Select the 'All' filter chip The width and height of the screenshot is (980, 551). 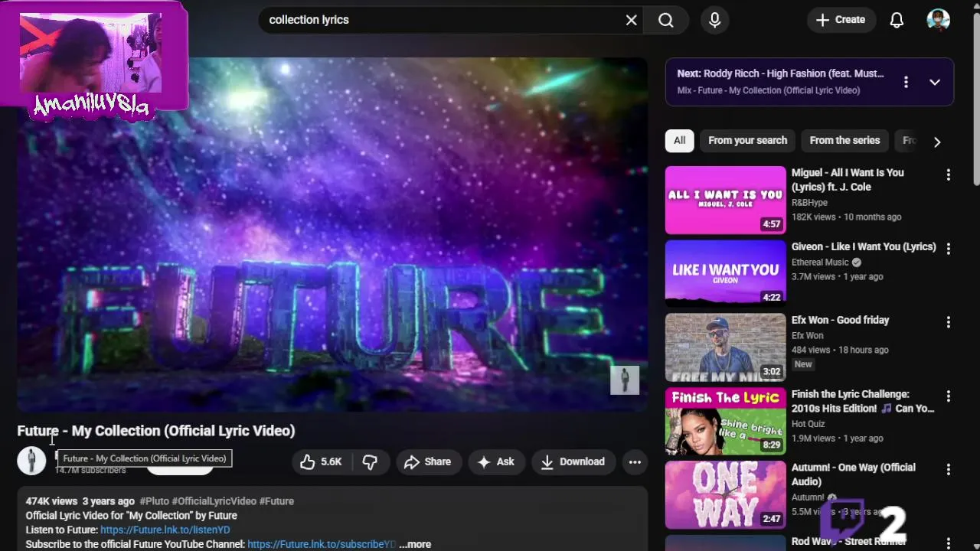point(680,140)
